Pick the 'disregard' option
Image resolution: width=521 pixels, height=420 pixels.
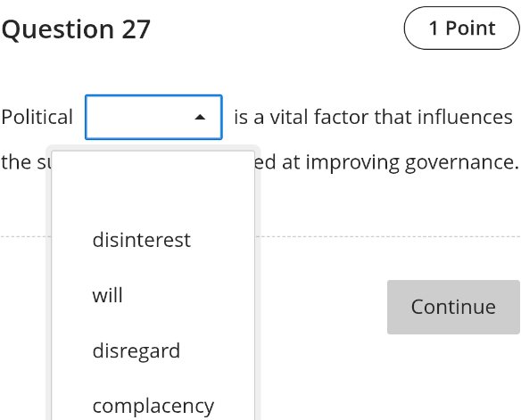point(136,350)
